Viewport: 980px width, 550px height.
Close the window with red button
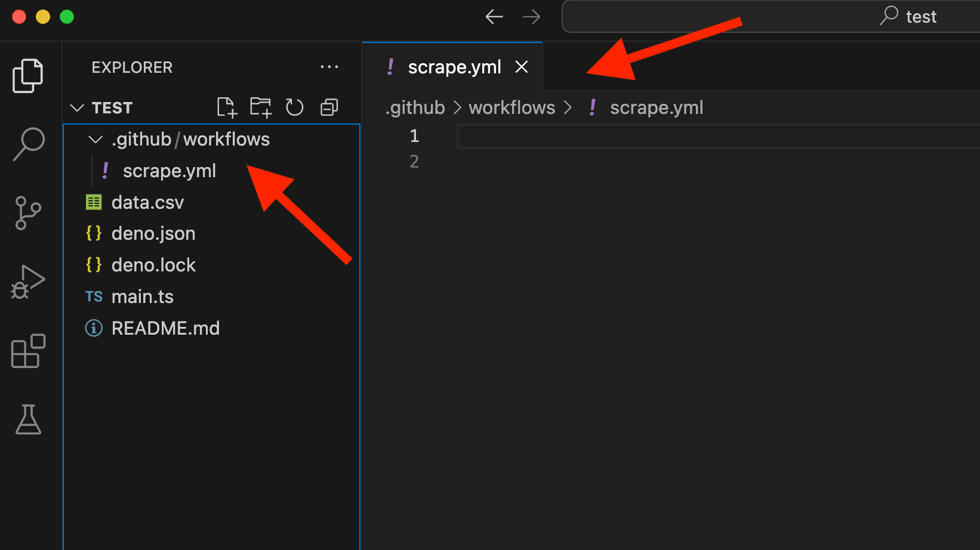point(19,17)
